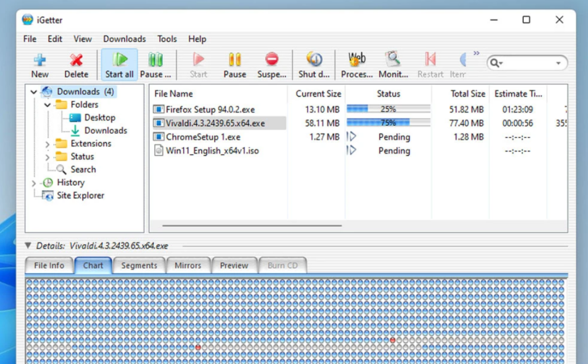Click the Process Web toolbar icon
Image resolution: width=588 pixels, height=364 pixels.
[x=357, y=59]
